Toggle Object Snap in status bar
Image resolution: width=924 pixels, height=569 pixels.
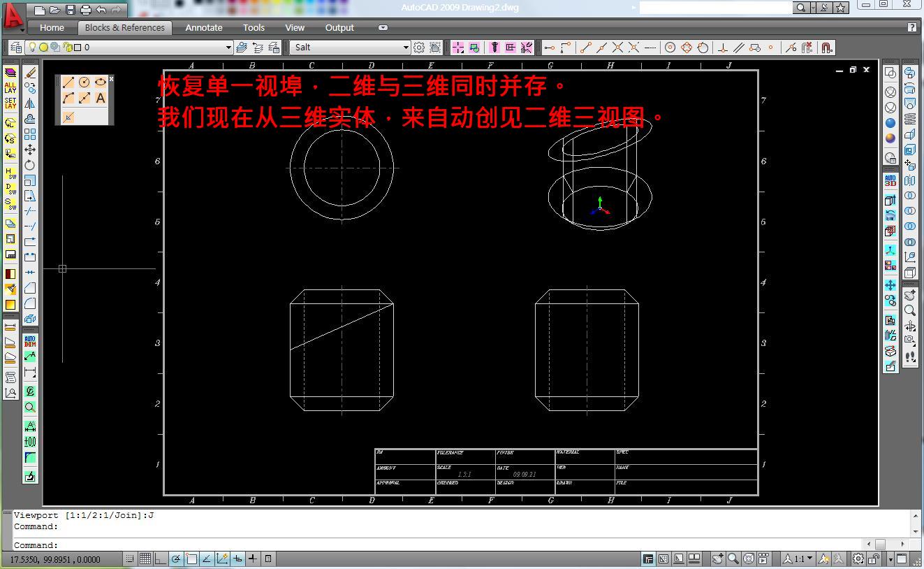191,559
